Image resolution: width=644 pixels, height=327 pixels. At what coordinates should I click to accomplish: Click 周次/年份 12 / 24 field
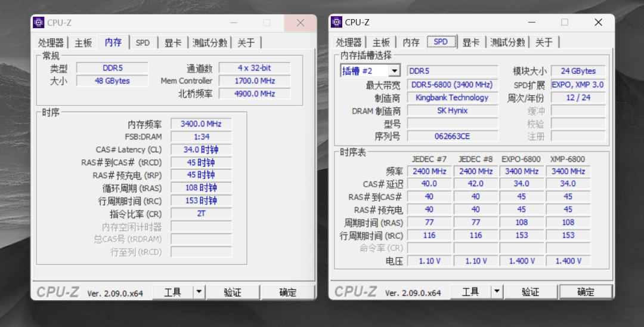578,98
